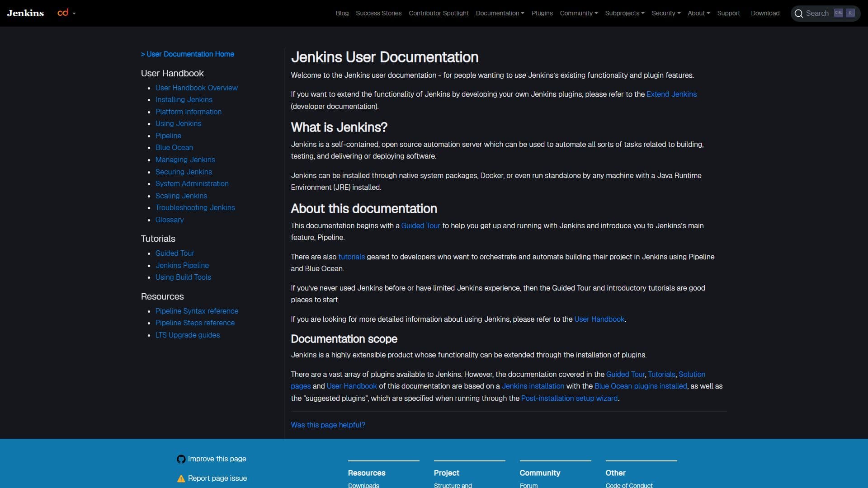Open Managing Jenkins page

coord(185,160)
